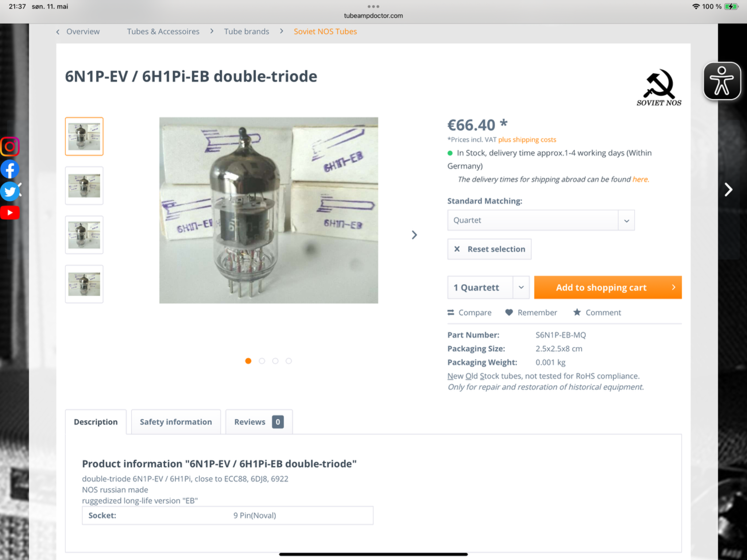Select the second product thumbnail
This screenshot has height=560, width=747.
pyautogui.click(x=84, y=186)
